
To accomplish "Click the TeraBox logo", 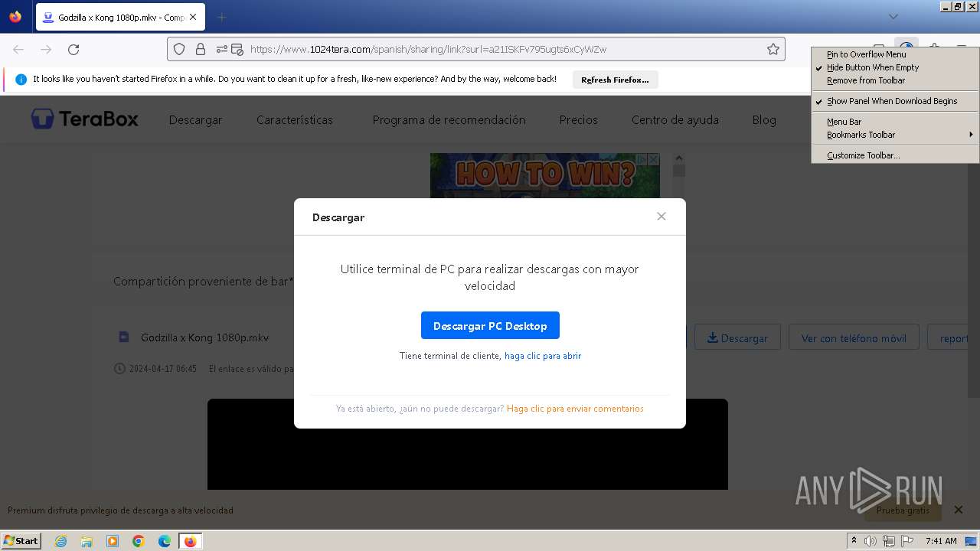I will coord(85,119).
